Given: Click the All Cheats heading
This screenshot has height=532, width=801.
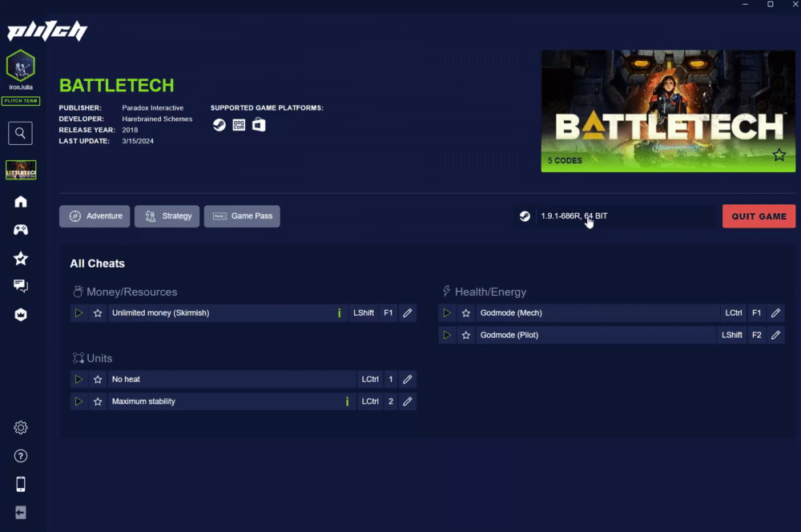Looking at the screenshot, I should tap(98, 264).
